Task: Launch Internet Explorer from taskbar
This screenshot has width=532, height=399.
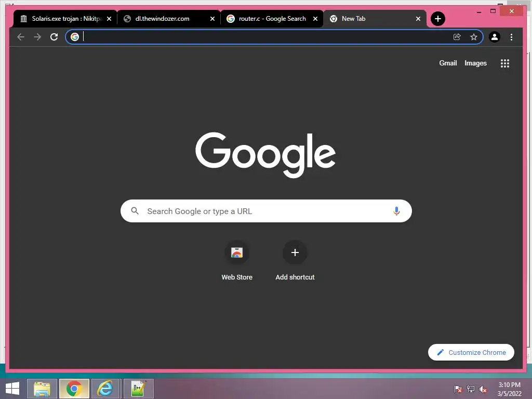Action: [x=106, y=389]
